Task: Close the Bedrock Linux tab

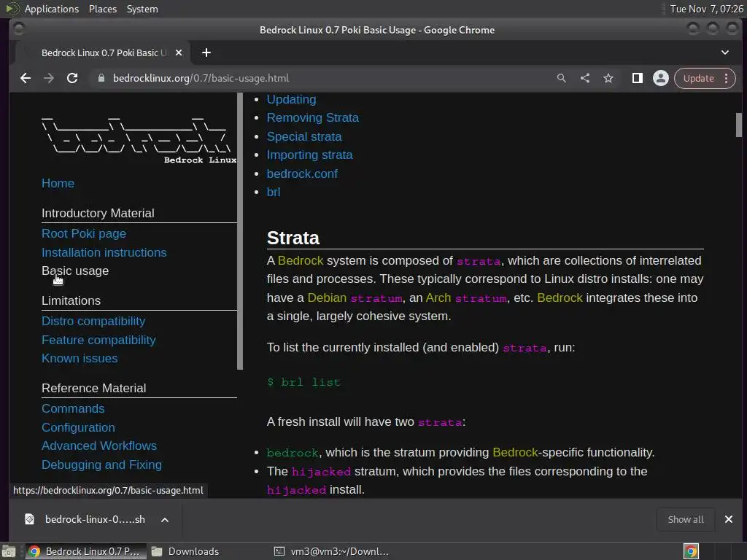Action: click(x=179, y=52)
